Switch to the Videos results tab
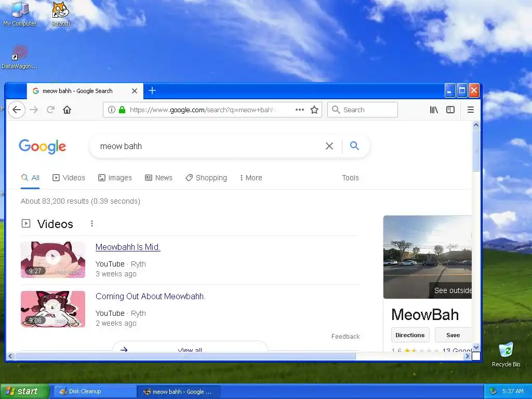 pyautogui.click(x=69, y=178)
